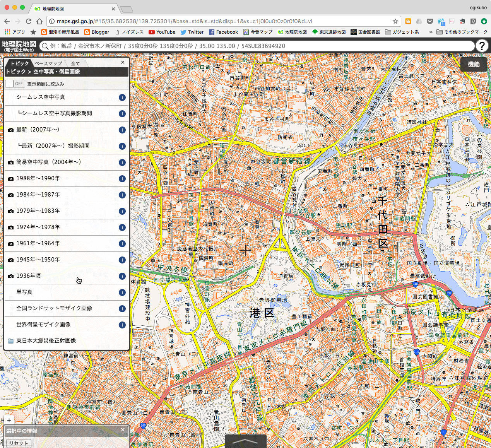491x448 pixels.
Task: Open the help question mark icon
Action: click(482, 46)
